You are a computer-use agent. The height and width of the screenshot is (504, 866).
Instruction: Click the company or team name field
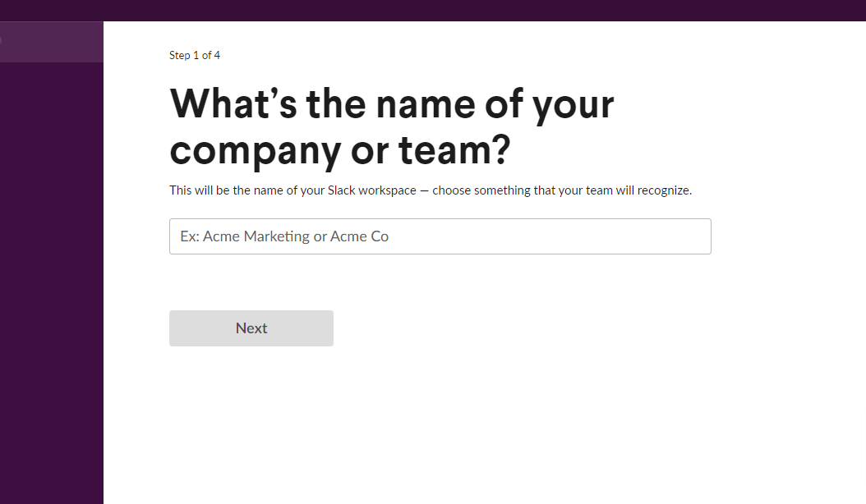tap(440, 236)
